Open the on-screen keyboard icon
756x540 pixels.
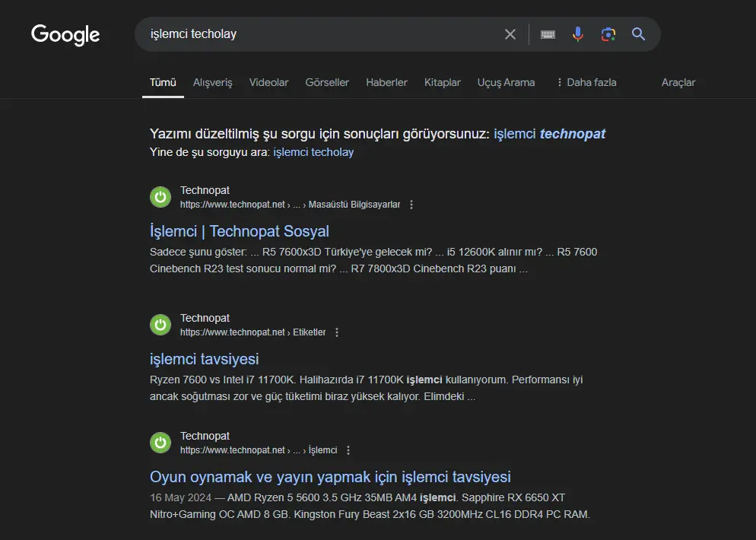click(x=548, y=34)
